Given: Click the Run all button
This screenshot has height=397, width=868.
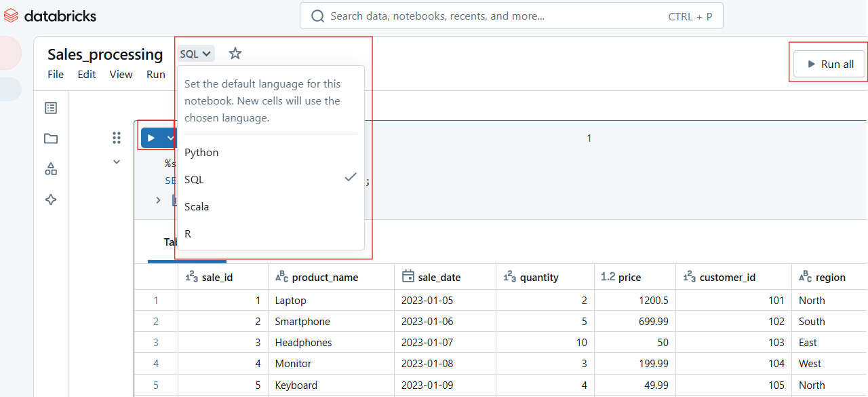Looking at the screenshot, I should (830, 64).
